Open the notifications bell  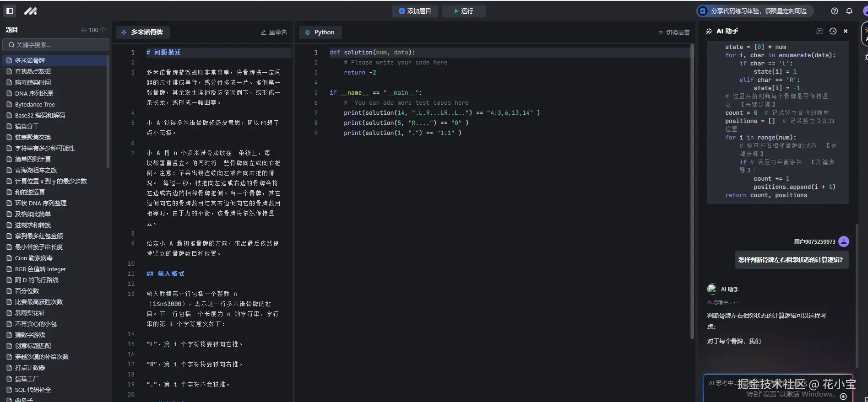[849, 11]
